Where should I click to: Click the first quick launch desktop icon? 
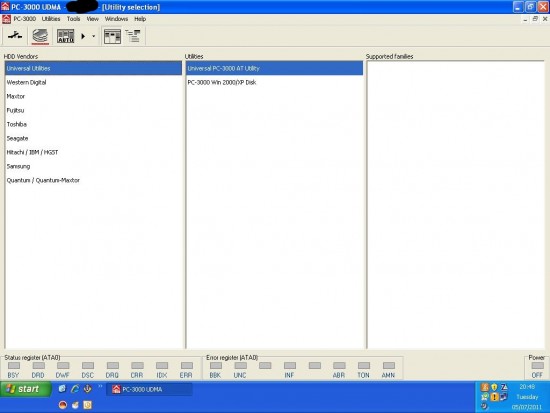(x=62, y=388)
